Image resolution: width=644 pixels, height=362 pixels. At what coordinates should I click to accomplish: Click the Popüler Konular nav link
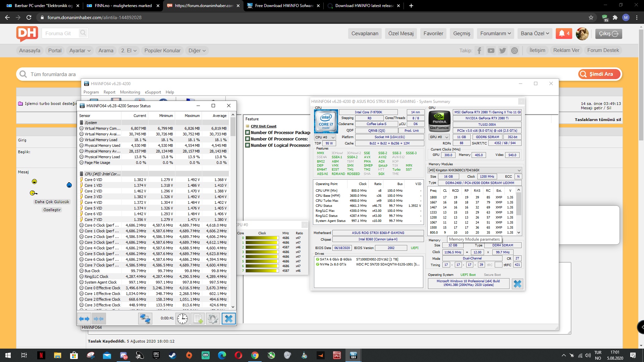[x=162, y=51]
